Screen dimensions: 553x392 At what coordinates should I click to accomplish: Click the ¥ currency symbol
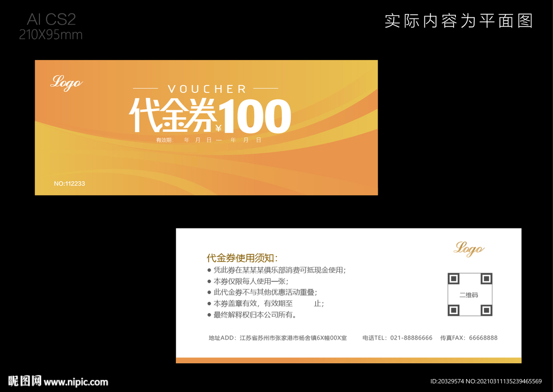pos(218,128)
